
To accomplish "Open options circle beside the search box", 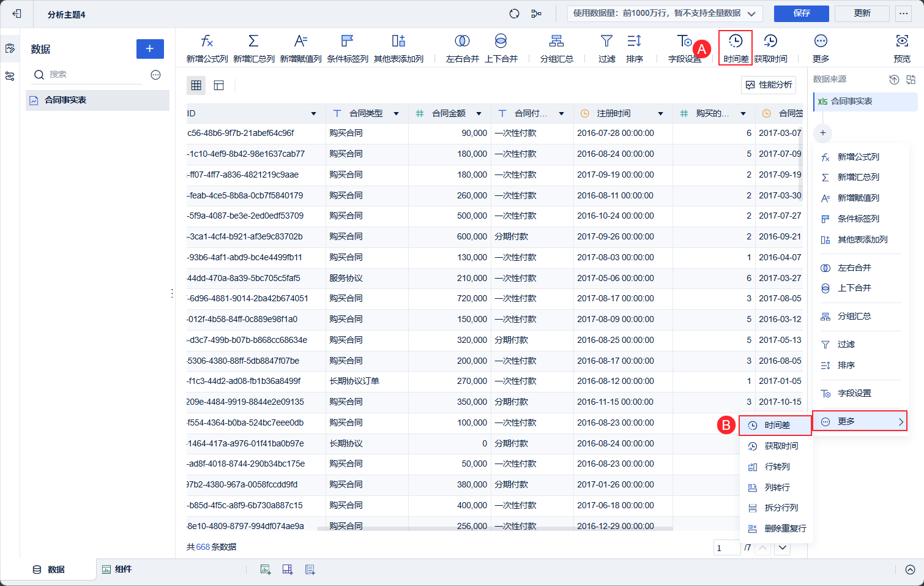I will click(x=155, y=75).
